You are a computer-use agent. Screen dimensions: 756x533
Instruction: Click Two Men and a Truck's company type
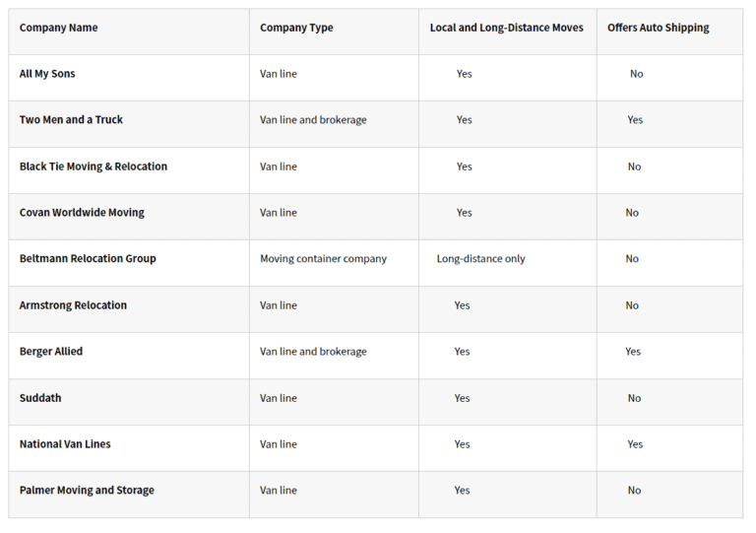[313, 120]
